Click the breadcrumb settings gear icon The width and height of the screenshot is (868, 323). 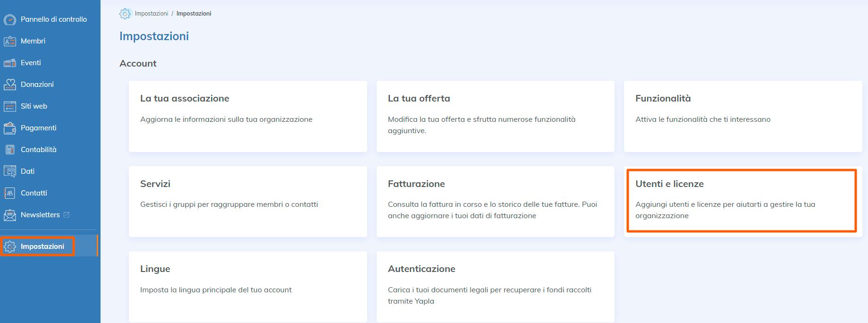pyautogui.click(x=125, y=14)
